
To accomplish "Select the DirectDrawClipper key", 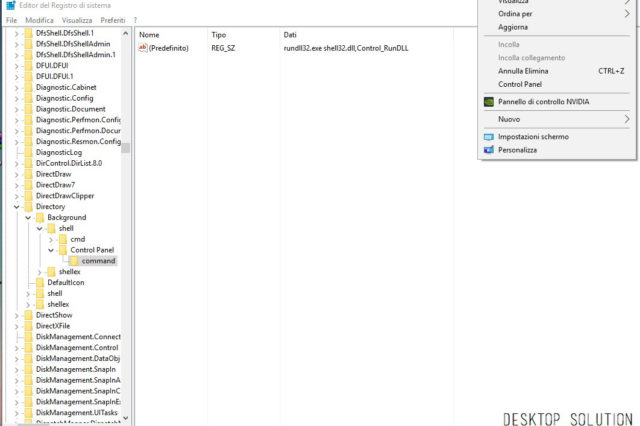I will [x=65, y=196].
